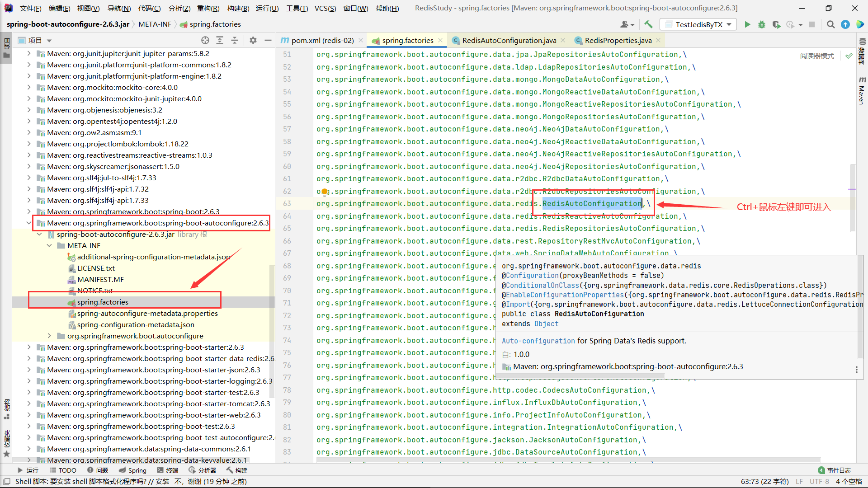Click the Debug bug icon
This screenshot has height=488, width=868.
(x=762, y=24)
